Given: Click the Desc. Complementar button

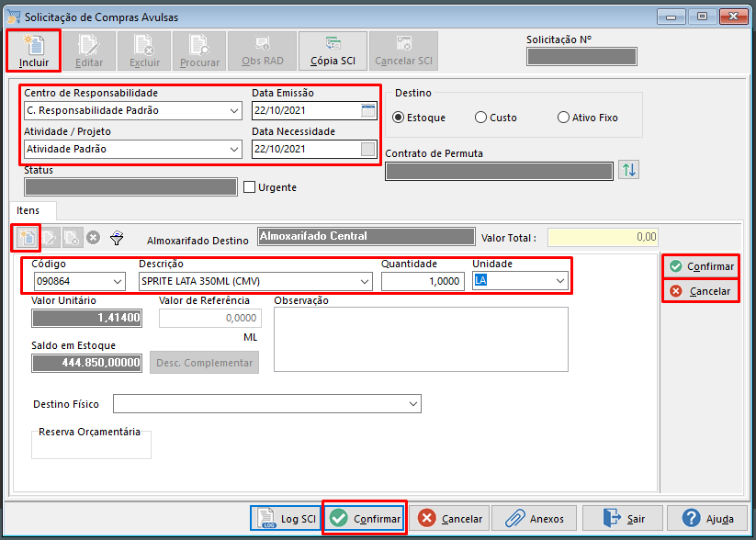Looking at the screenshot, I should tap(205, 363).
